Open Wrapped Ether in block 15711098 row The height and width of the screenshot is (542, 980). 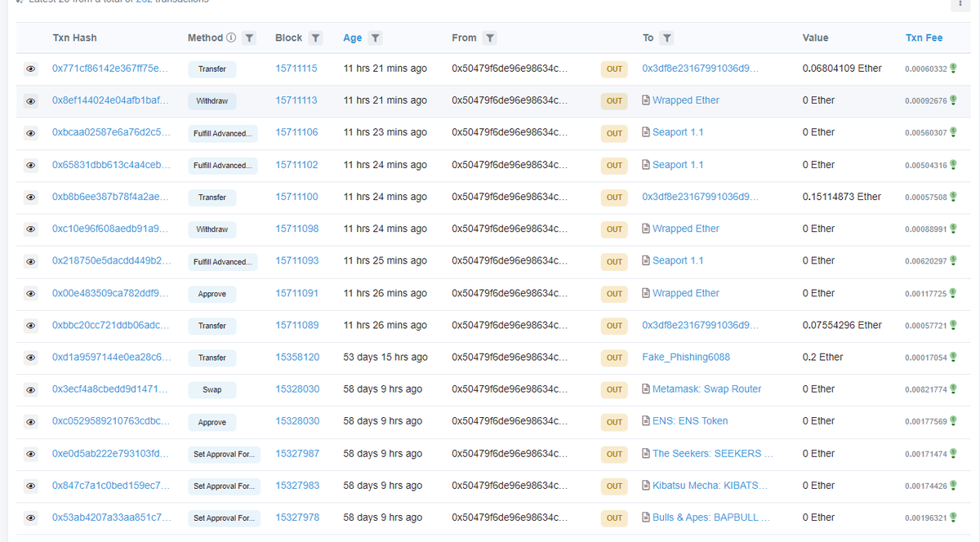point(686,229)
